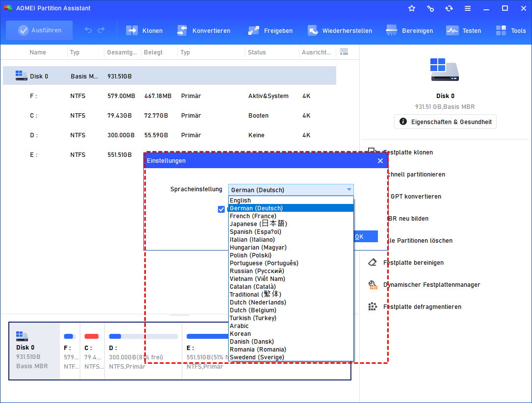The image size is (532, 403).
Task: Select the Disk 0 row in partition list
Action: pyautogui.click(x=169, y=76)
